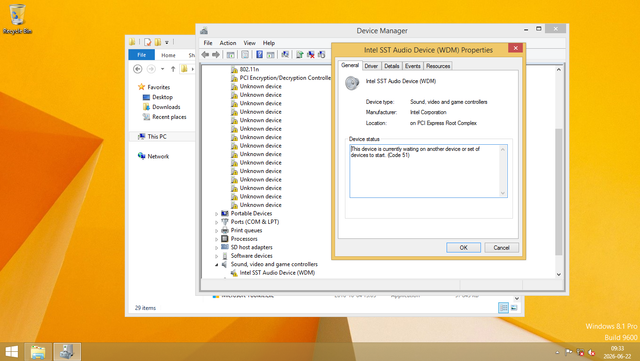Click the Forward arrow in Device Manager toolbar
Image resolution: width=640 pixels, height=361 pixels.
pos(216,54)
